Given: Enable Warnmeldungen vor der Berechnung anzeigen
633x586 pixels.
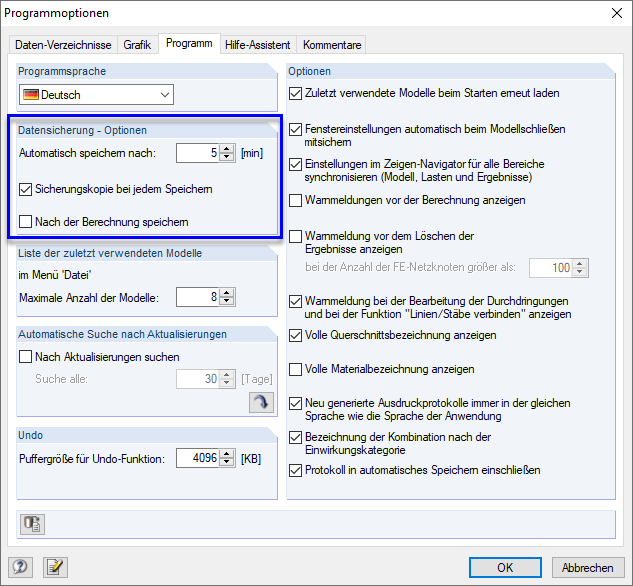Looking at the screenshot, I should pyautogui.click(x=296, y=200).
